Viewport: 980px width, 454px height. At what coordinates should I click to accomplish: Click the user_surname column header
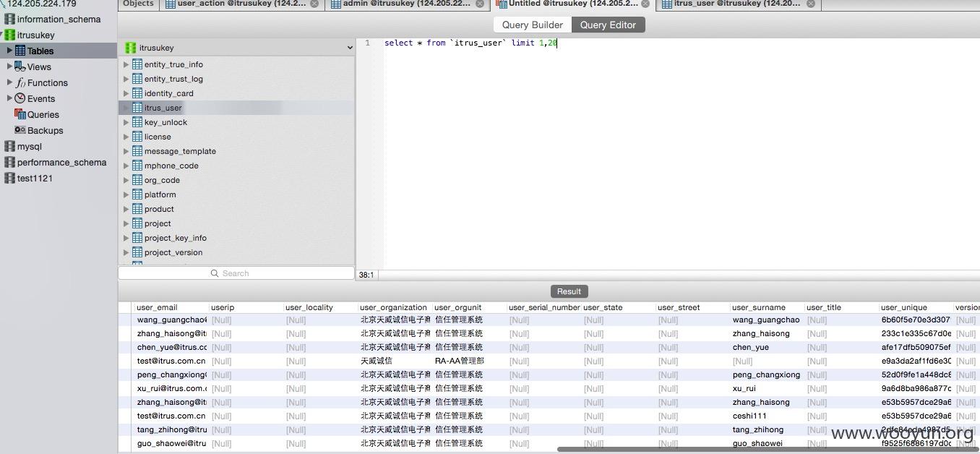(767, 307)
